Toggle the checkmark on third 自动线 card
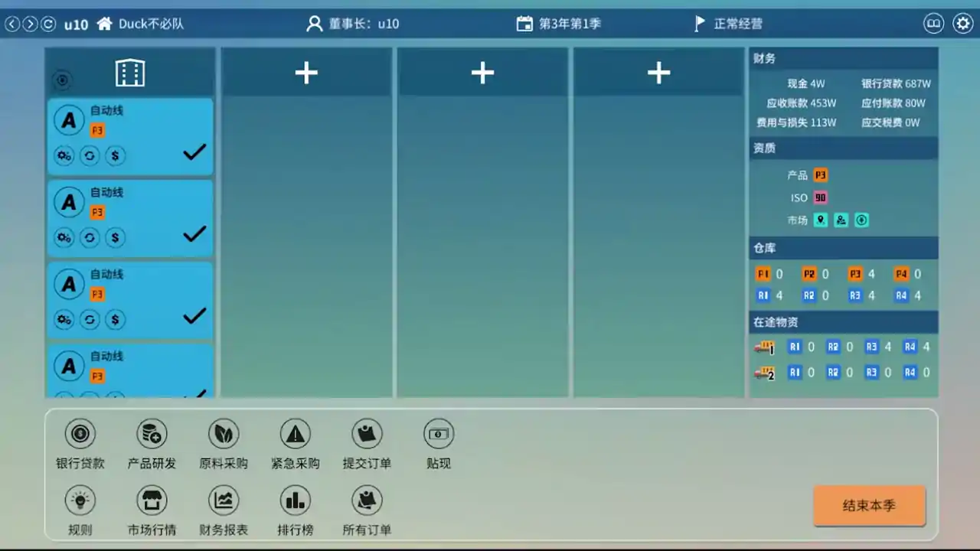The height and width of the screenshot is (551, 980). (x=194, y=315)
